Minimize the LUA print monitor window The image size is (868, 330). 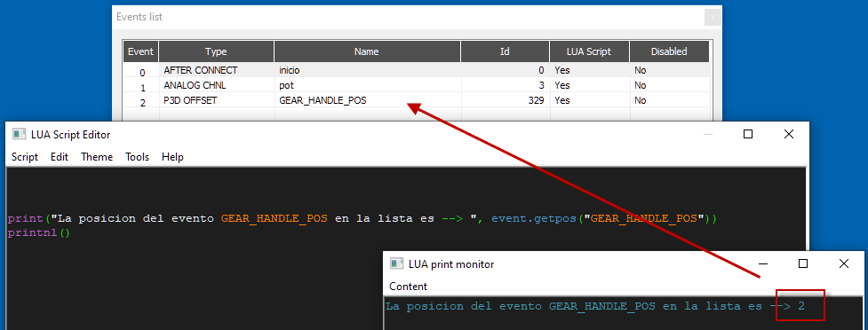tap(763, 263)
